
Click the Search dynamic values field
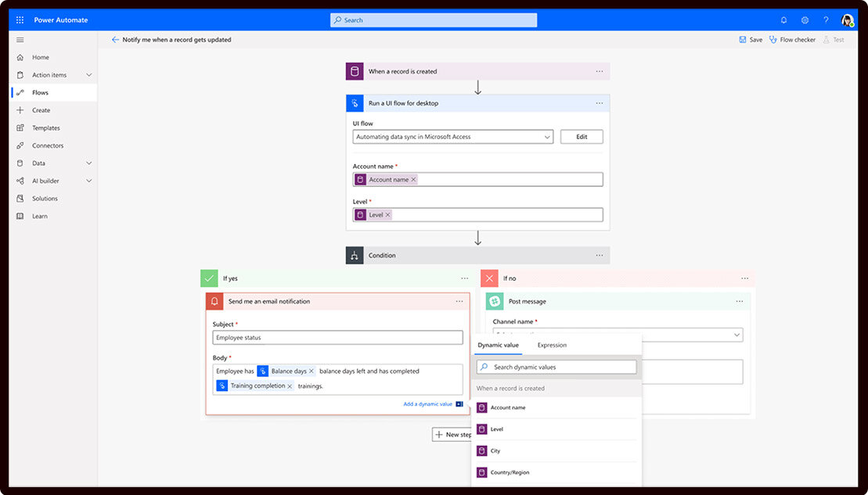[556, 368]
